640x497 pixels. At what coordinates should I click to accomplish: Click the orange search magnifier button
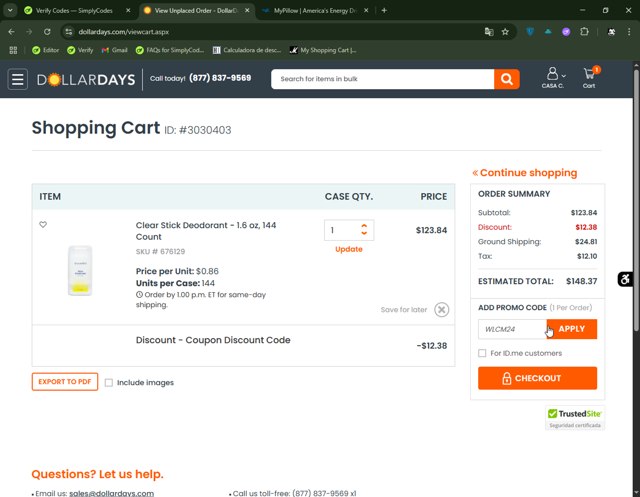coord(507,79)
